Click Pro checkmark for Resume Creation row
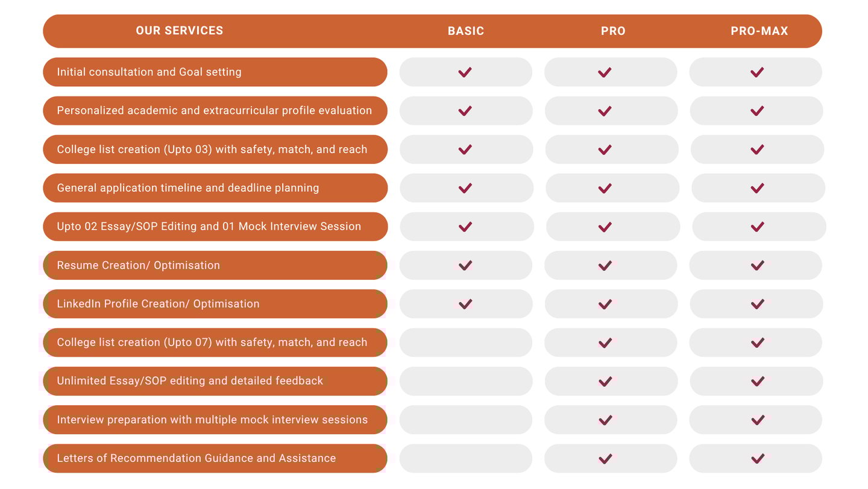868x489 pixels. 605,265
